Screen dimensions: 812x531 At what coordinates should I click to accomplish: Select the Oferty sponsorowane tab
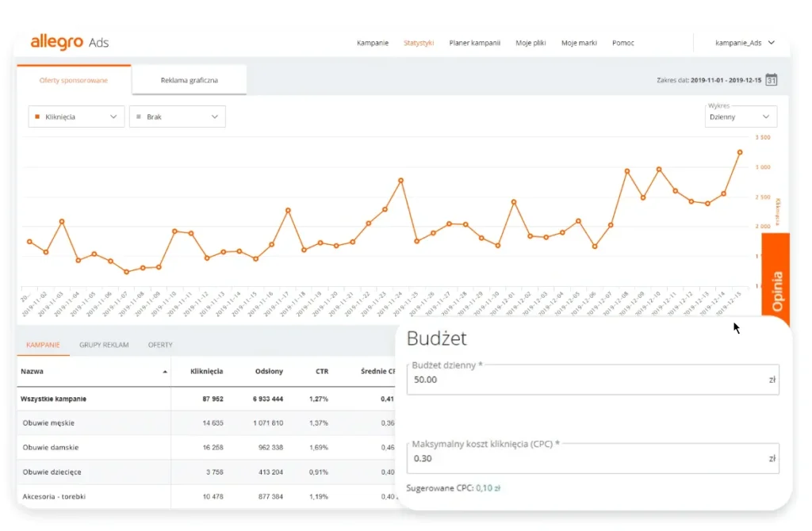(74, 80)
